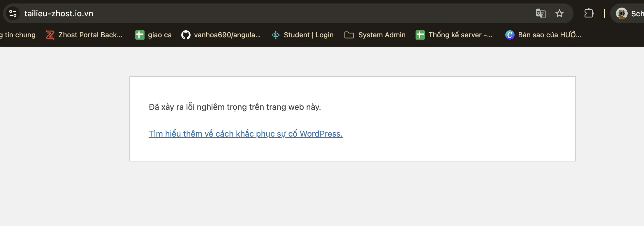Click the Student | Login bookmark icon
The height and width of the screenshot is (226, 644).
click(x=276, y=35)
